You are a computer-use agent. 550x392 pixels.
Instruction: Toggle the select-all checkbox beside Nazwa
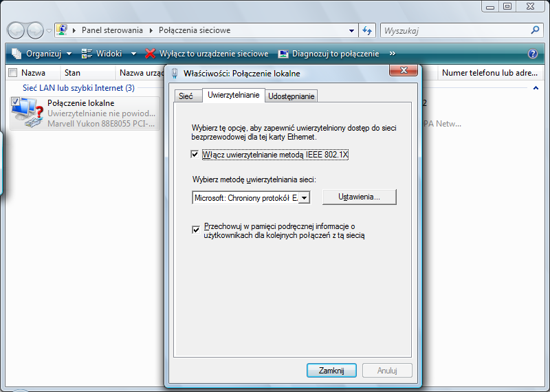[12, 72]
